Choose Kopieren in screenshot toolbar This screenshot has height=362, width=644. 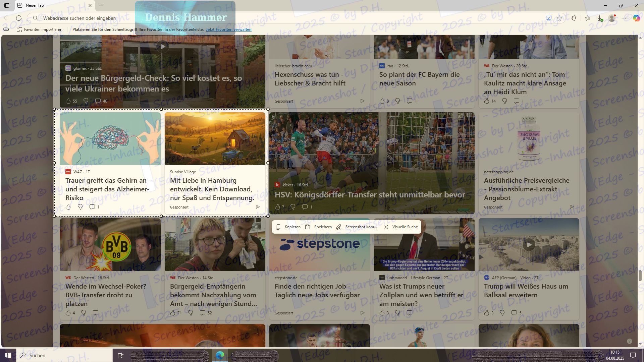[x=288, y=227]
